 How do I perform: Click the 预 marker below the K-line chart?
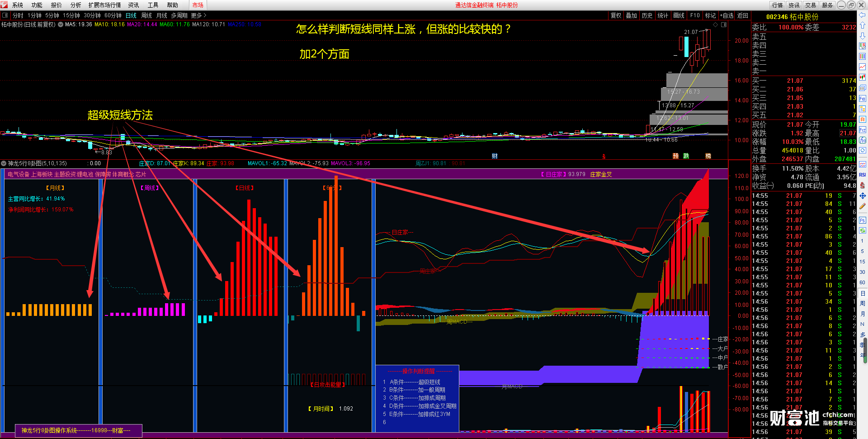click(x=675, y=156)
